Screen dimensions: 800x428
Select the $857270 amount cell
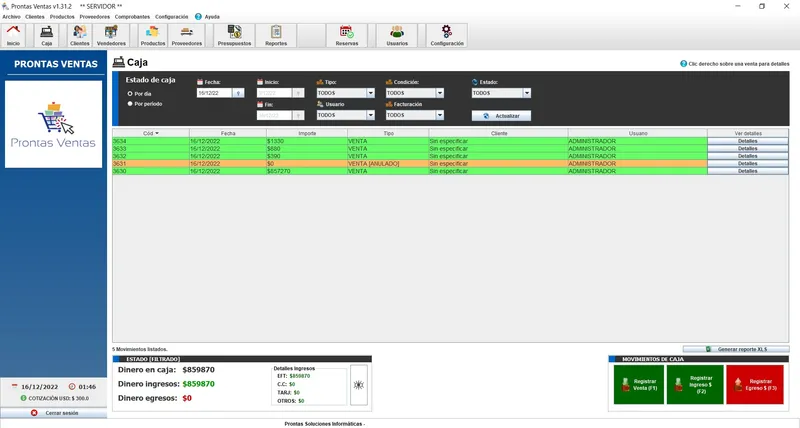coord(307,171)
